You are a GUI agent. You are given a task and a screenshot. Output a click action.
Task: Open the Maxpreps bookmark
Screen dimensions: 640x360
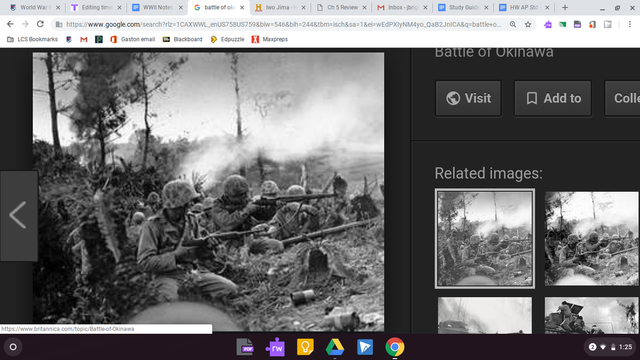click(270, 39)
